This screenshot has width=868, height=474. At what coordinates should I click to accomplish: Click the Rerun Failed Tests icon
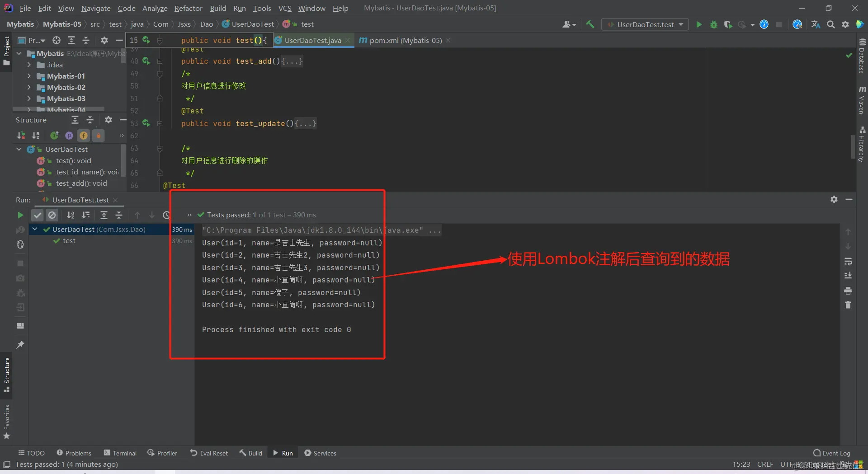click(x=20, y=230)
